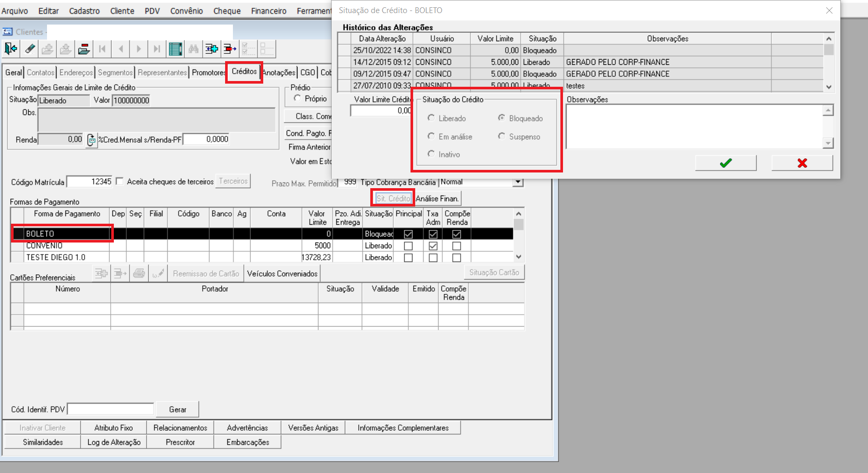Click the Código Matrícula field showing 12345
This screenshot has height=473, width=868.
pos(90,181)
